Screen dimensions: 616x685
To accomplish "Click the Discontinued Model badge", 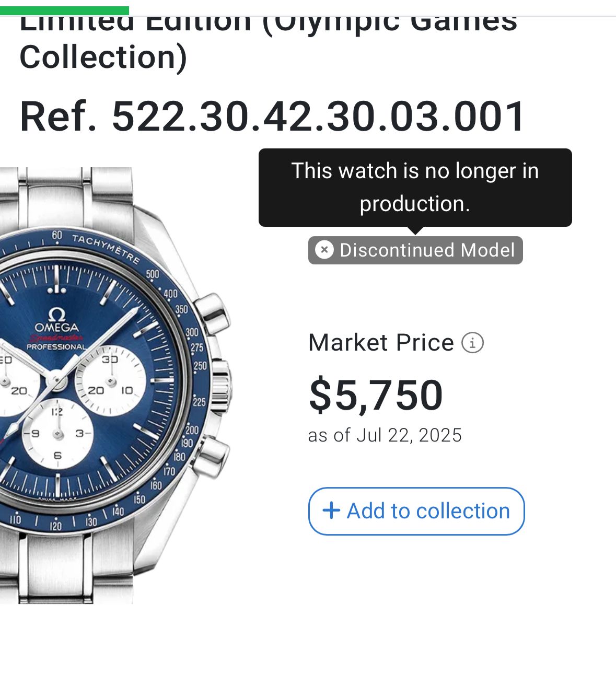I will (x=415, y=250).
